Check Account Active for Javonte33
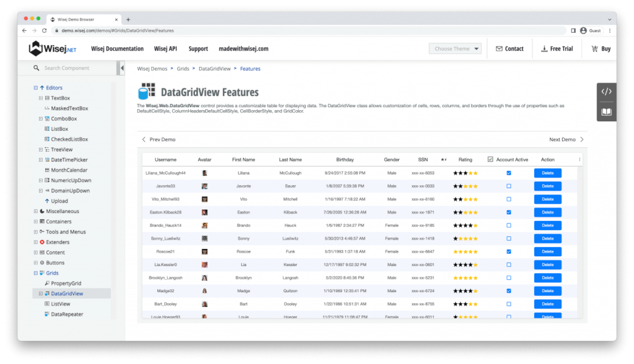Image resolution: width=634 pixels, height=364 pixels. coord(509,186)
